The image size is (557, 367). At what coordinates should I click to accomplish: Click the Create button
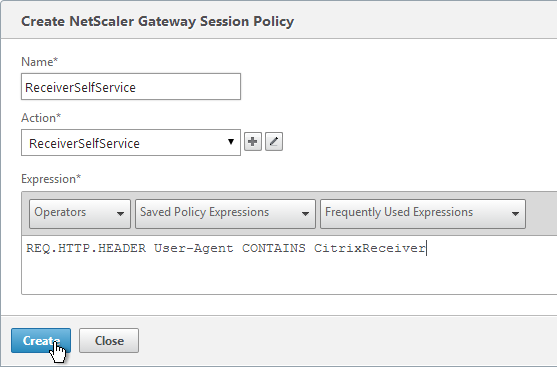click(x=41, y=340)
